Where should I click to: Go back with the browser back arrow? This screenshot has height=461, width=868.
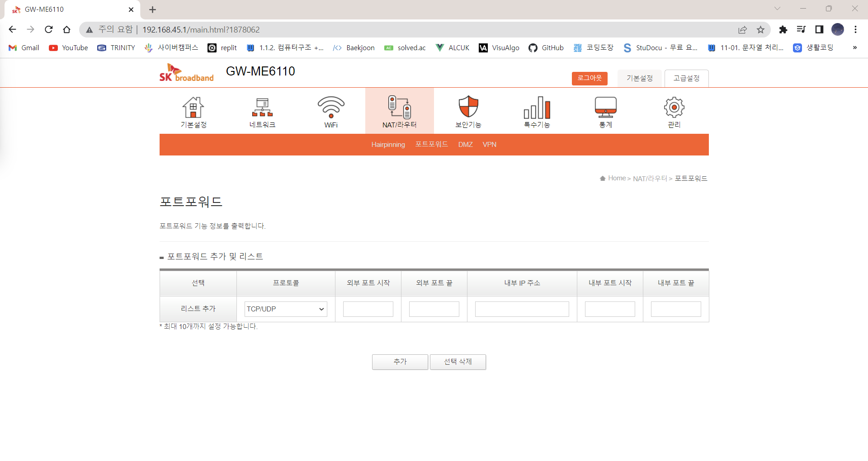(x=12, y=29)
